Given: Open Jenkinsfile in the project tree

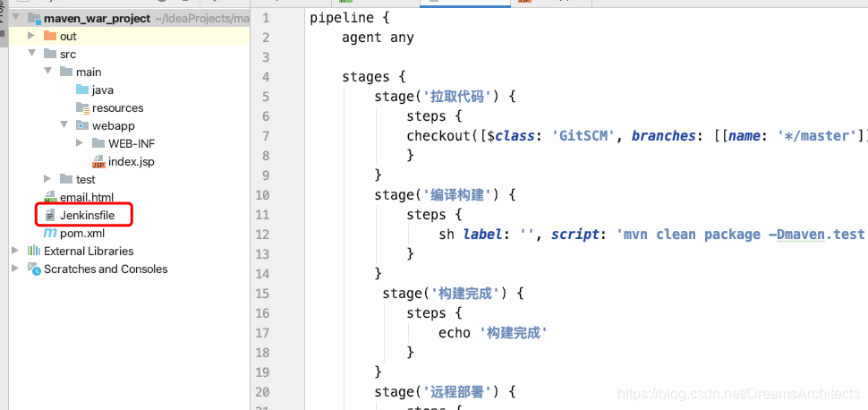Looking at the screenshot, I should click(x=87, y=215).
